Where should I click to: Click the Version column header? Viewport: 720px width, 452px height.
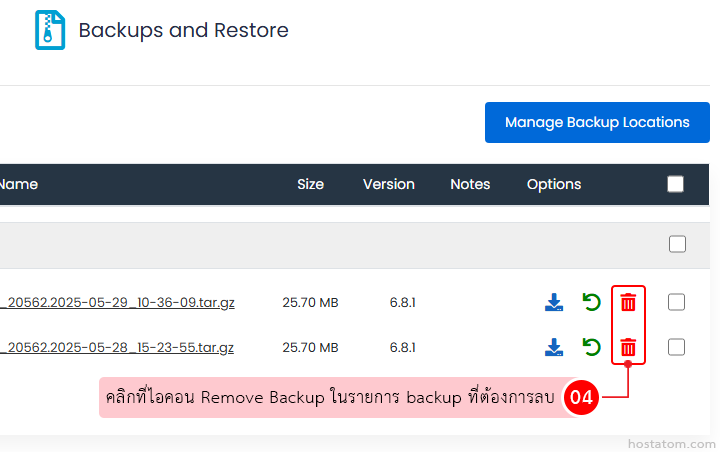(389, 184)
